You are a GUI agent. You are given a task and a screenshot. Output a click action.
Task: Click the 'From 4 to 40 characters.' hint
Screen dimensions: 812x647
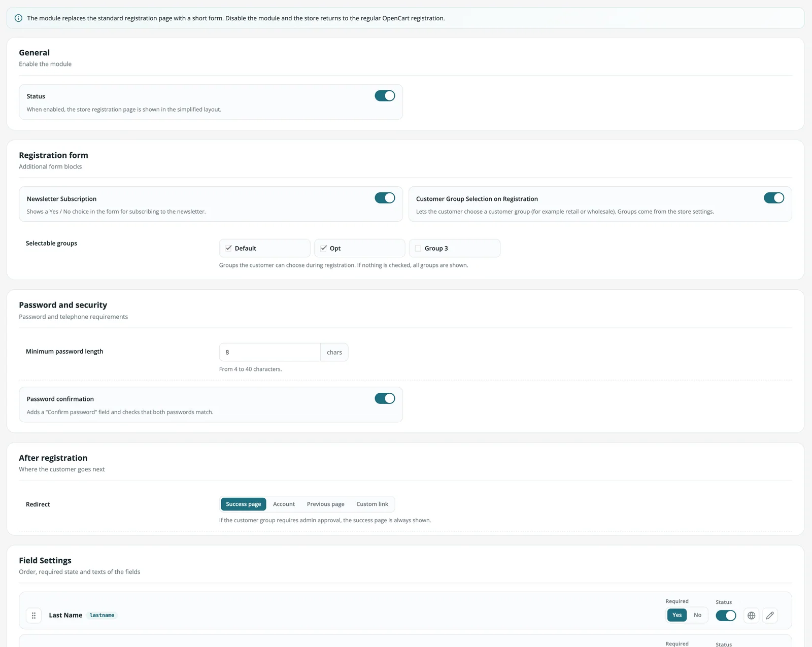[x=250, y=369]
